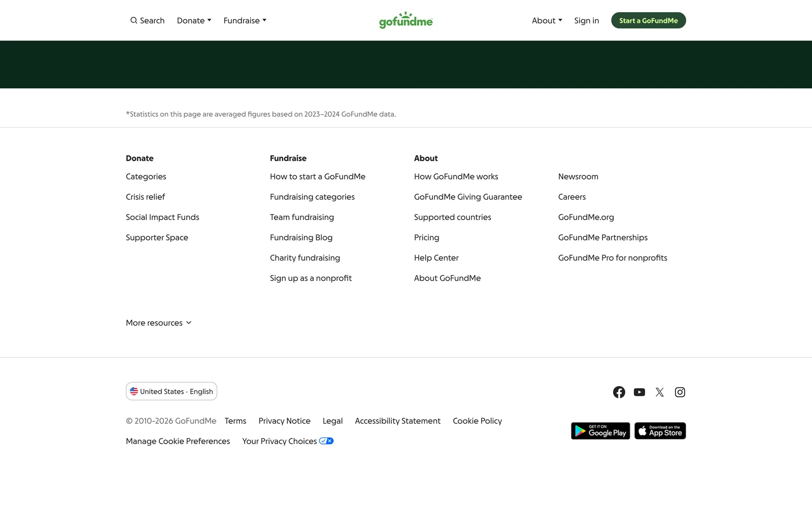The width and height of the screenshot is (812, 508).
Task: Open Charity fundraising link
Action: [305, 258]
